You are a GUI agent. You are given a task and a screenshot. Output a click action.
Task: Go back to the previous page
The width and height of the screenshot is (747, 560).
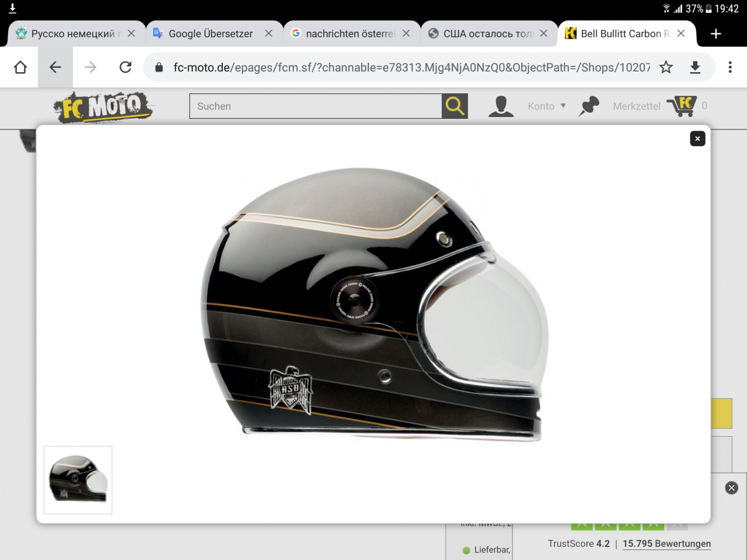tap(55, 67)
